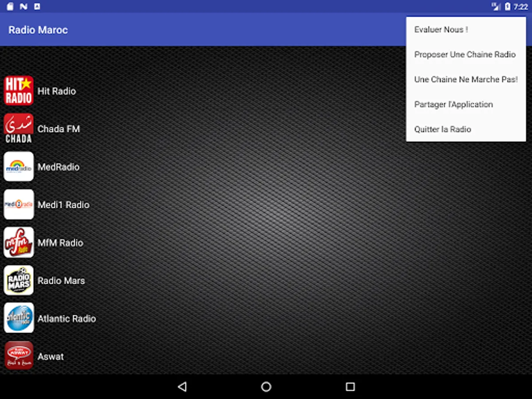Tap the 'MfM Radio' station name
Image resolution: width=532 pixels, height=399 pixels.
[60, 243]
